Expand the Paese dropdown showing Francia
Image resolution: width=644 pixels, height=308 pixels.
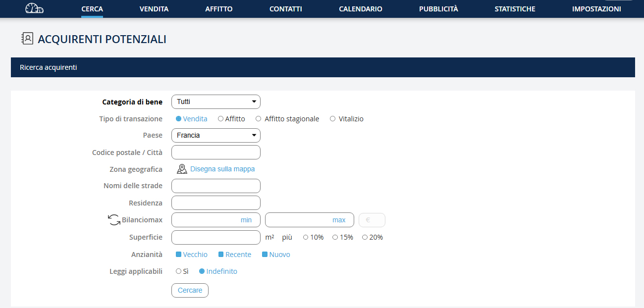(x=215, y=135)
